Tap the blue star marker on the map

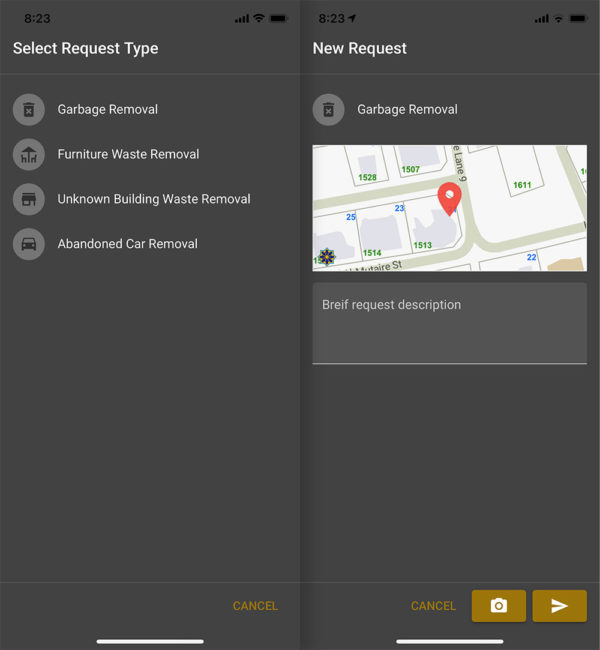326,257
